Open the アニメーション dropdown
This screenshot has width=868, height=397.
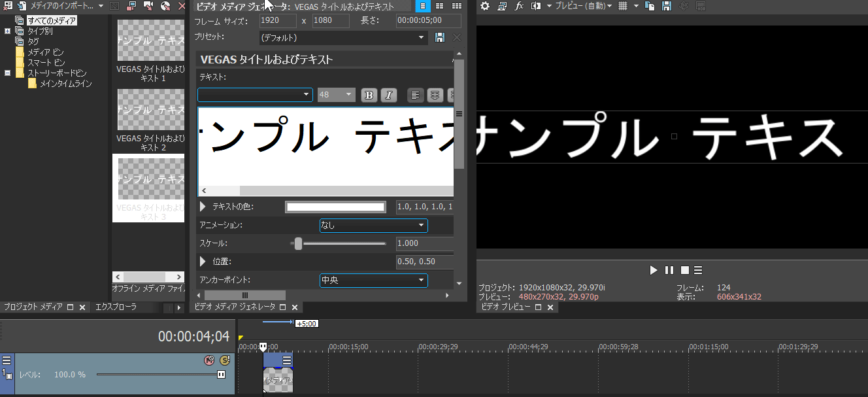coord(374,225)
